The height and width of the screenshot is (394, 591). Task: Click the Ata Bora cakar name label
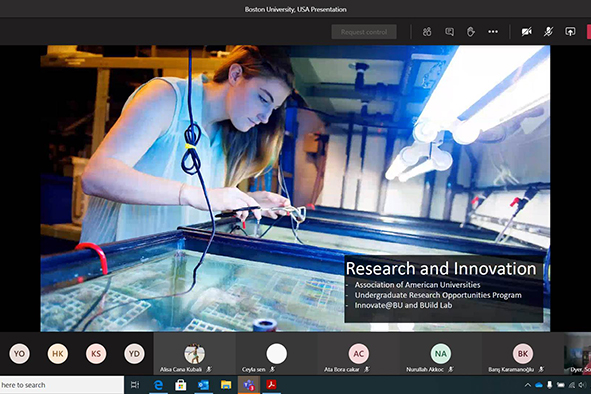point(342,369)
